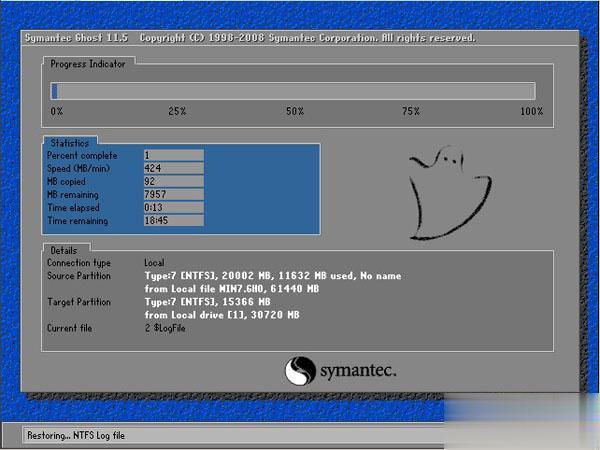Click the target Type:7 NTFS 15366 MB line

[207, 302]
